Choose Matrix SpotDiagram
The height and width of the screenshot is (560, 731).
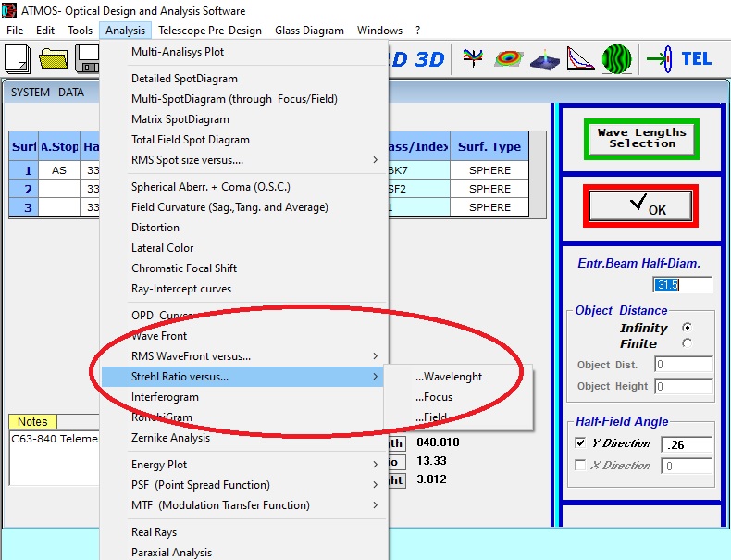242,119
